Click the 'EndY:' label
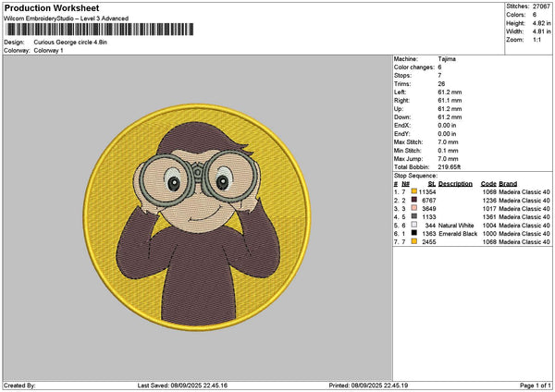Screen dimensions: 555x392 402,134
